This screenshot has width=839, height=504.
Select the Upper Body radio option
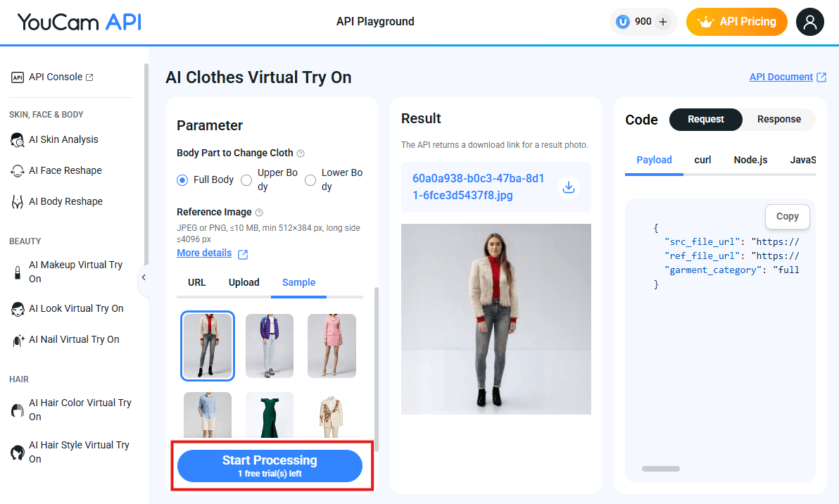point(246,180)
